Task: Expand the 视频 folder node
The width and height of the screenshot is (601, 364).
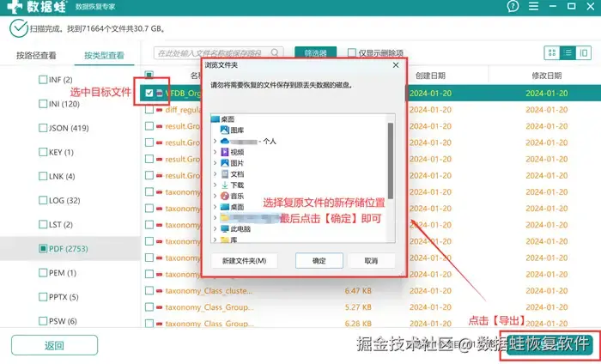Action: click(x=215, y=152)
